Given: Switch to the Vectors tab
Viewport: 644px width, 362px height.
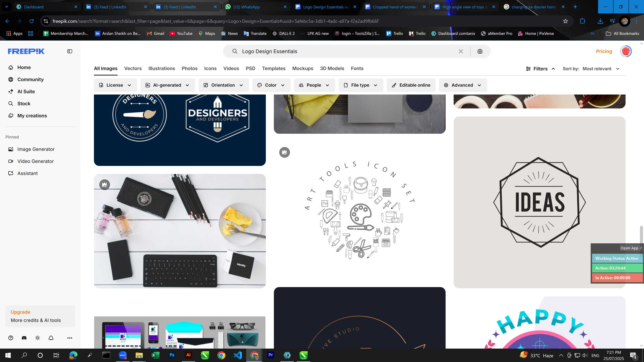Looking at the screenshot, I should tap(133, 68).
